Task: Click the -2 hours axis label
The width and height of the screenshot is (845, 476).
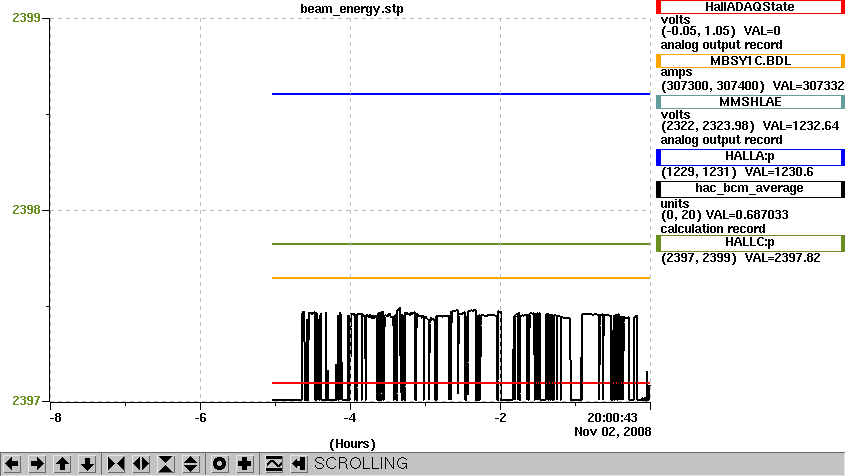Action: pos(501,418)
